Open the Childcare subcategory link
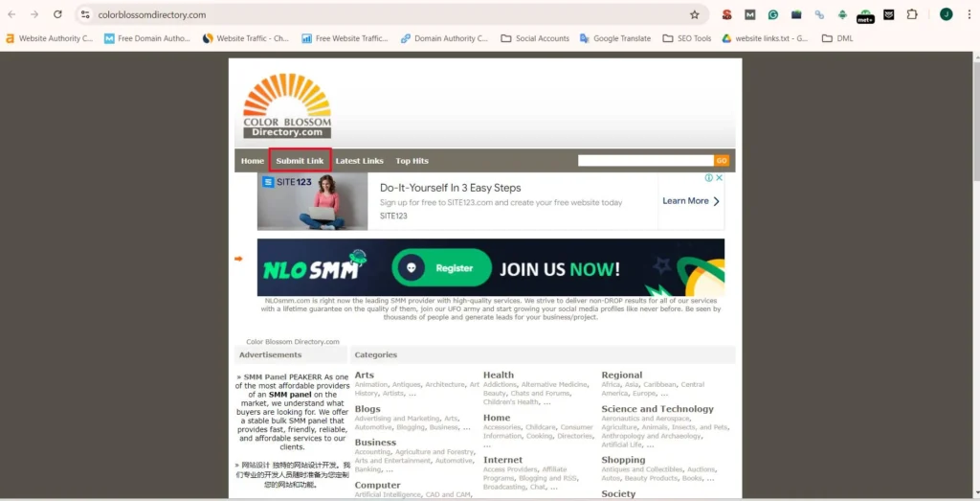Viewport: 980px width, 501px height. pyautogui.click(x=540, y=427)
